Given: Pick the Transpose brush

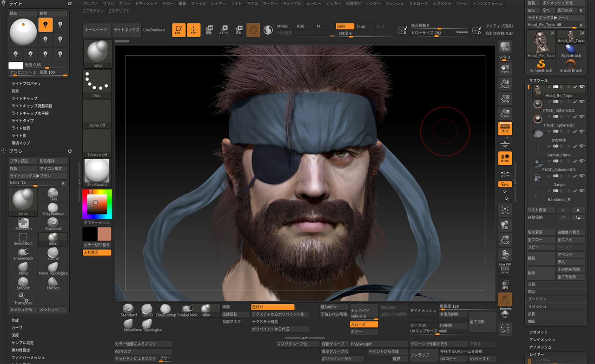Looking at the screenshot, I should tap(23, 298).
